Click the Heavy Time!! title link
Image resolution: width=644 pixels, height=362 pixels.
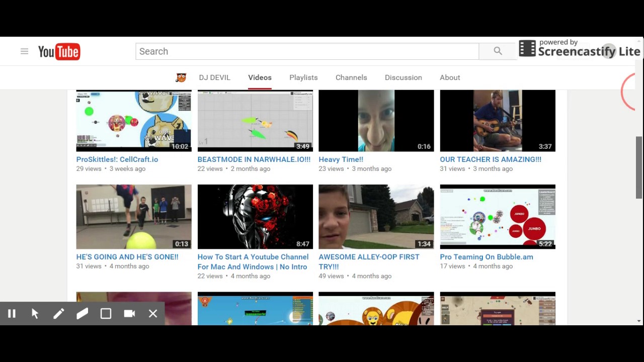[x=341, y=159]
